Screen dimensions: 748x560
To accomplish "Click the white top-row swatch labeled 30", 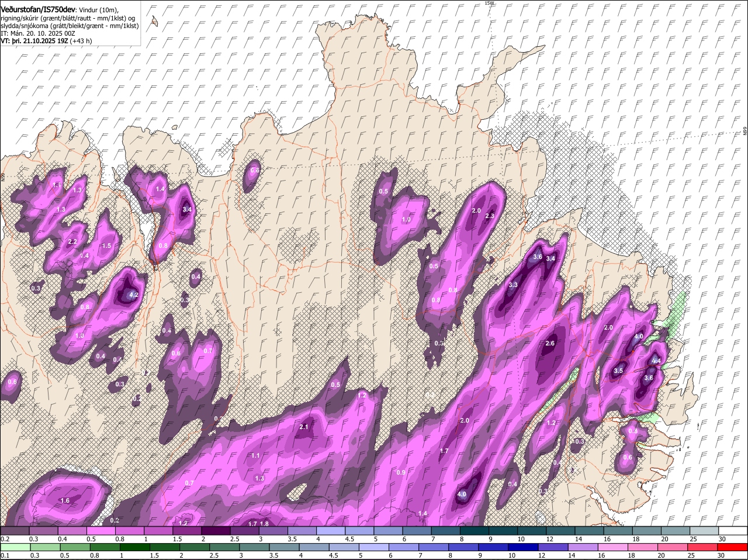I will coord(733,531).
